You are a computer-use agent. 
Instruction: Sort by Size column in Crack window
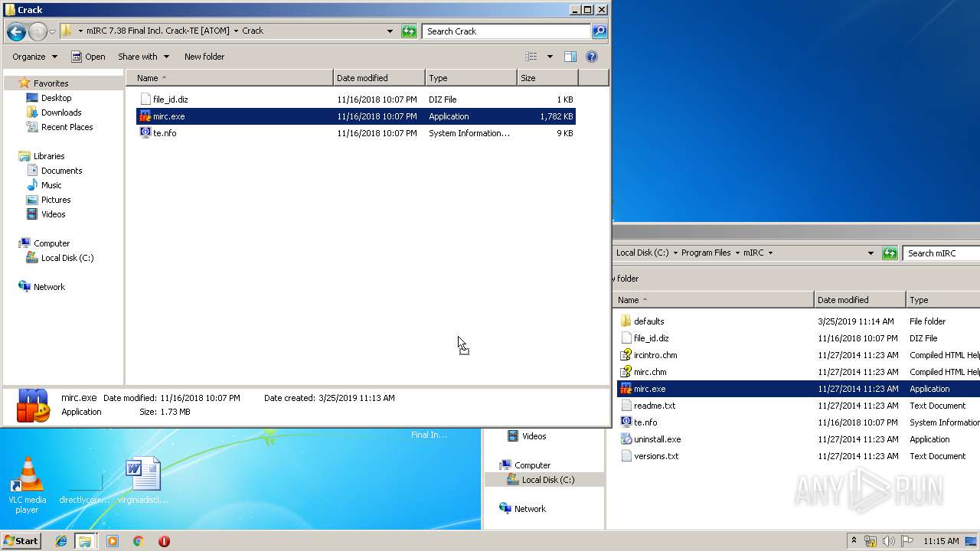[547, 78]
